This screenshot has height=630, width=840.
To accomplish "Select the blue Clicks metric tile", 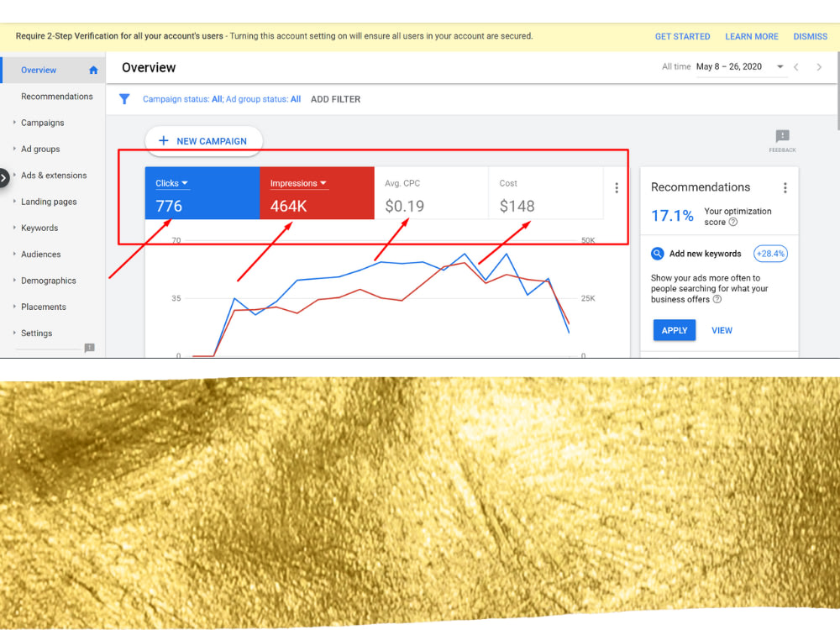I will click(x=202, y=193).
